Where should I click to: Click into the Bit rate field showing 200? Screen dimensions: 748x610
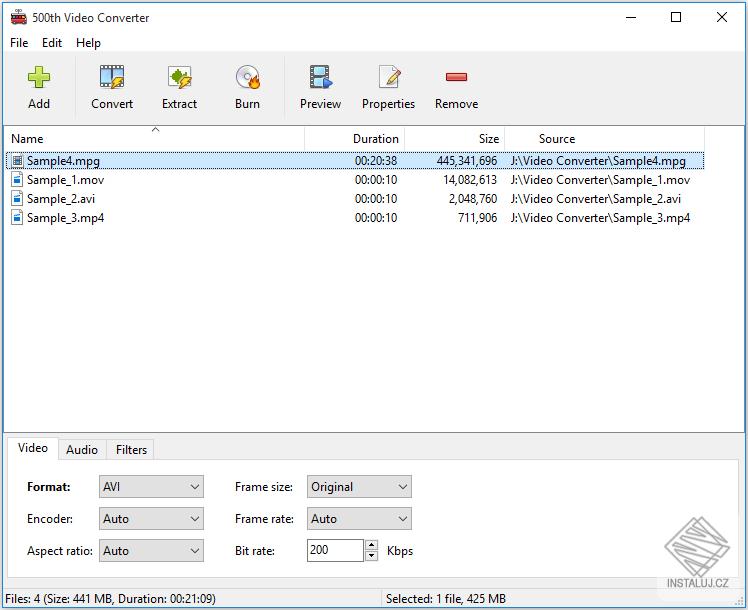coord(336,550)
